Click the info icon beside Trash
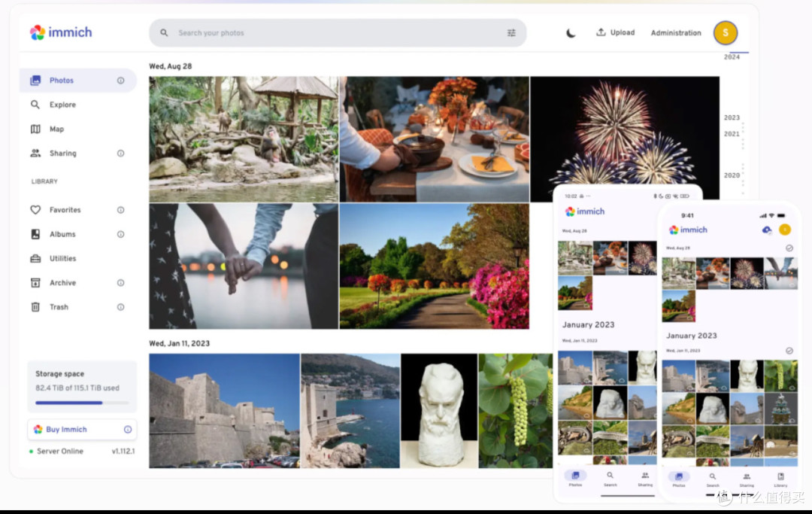This screenshot has width=812, height=514. click(x=120, y=307)
